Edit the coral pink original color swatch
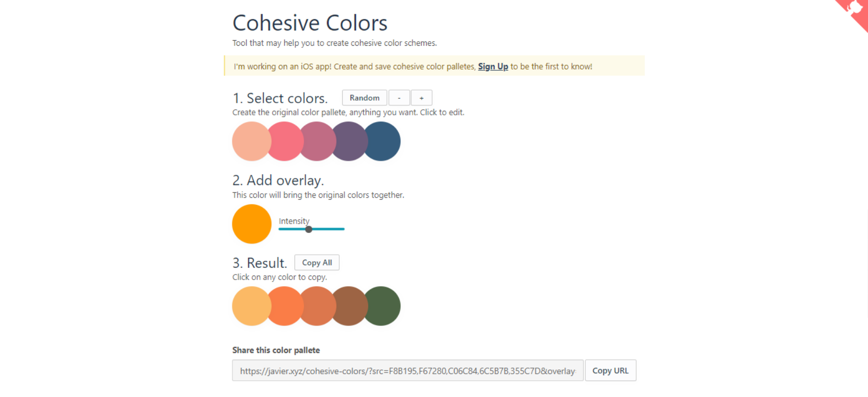 coord(283,141)
